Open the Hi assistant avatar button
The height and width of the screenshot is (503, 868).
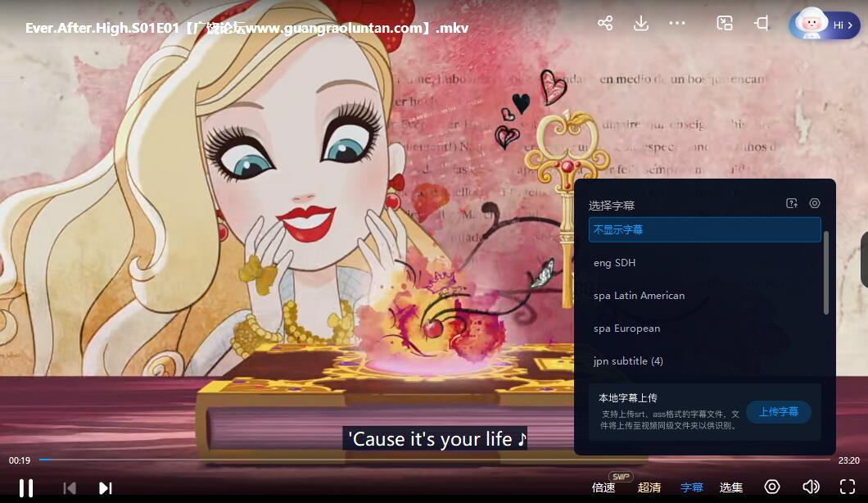(x=825, y=25)
